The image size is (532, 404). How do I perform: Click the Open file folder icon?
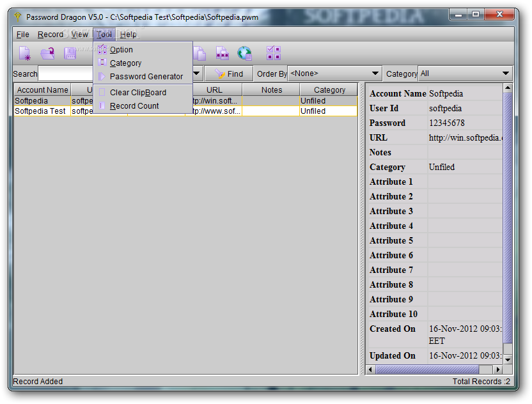[47, 53]
